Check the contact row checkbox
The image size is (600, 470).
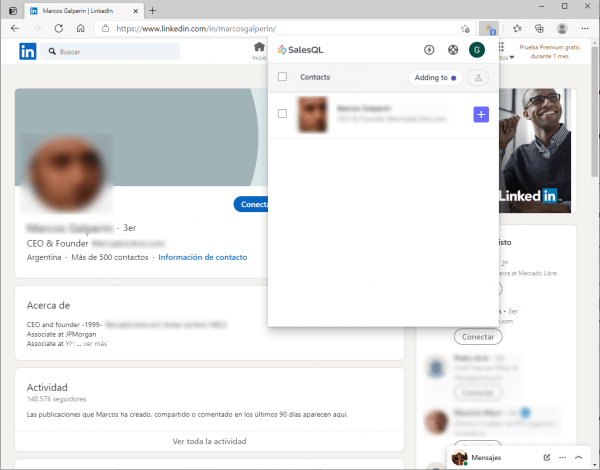coord(282,114)
